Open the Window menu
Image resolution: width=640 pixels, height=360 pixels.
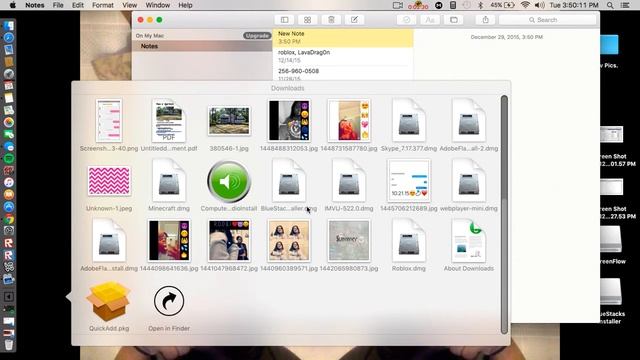click(158, 5)
